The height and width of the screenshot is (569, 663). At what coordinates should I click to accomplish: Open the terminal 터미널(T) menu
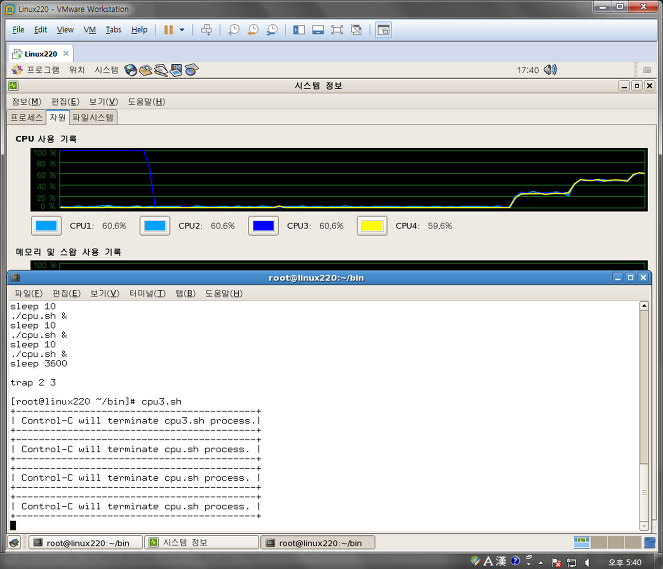147,293
